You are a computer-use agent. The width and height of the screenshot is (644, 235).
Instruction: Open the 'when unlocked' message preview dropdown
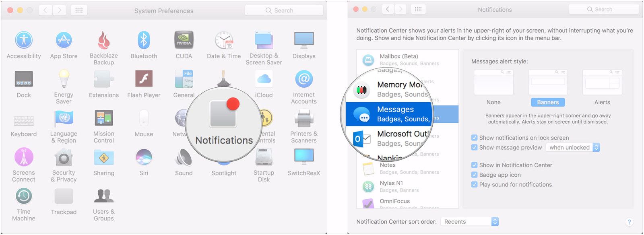pyautogui.click(x=573, y=148)
